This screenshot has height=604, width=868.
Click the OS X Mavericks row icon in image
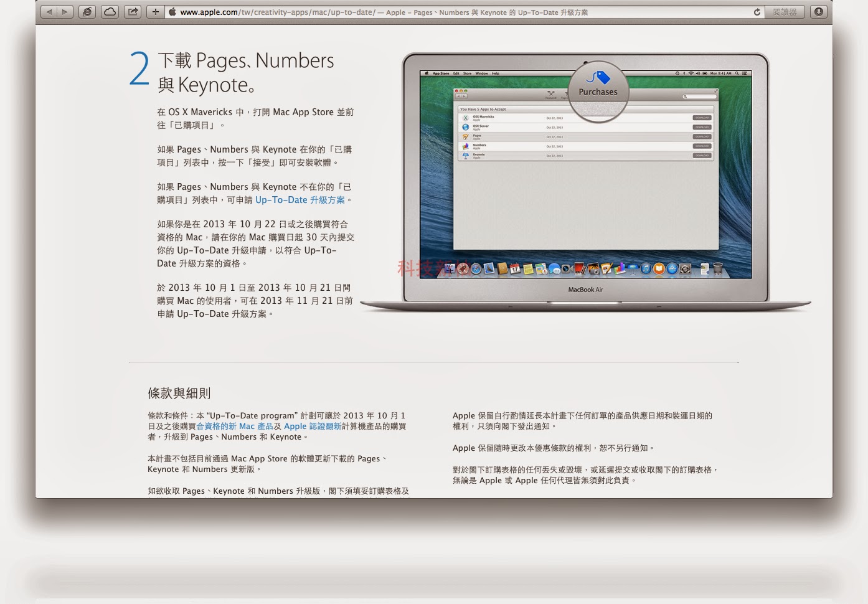click(465, 118)
